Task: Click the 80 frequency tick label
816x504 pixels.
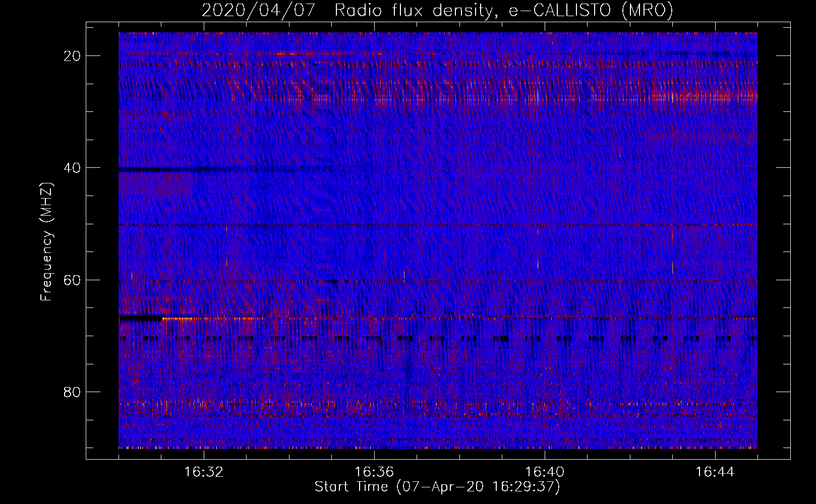Action: [x=73, y=392]
